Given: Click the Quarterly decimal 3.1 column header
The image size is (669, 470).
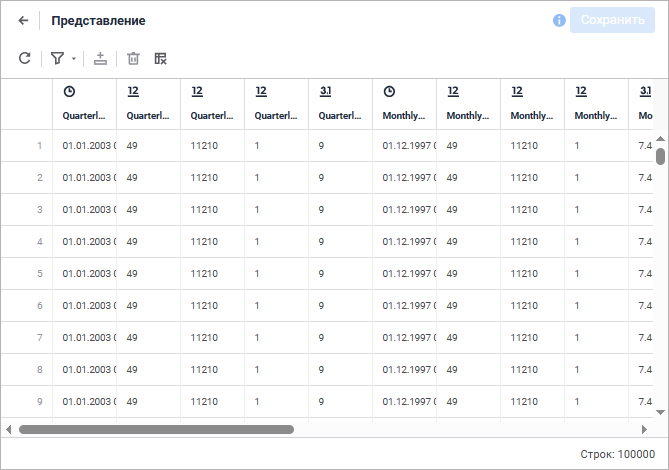Looking at the screenshot, I should 340,104.
